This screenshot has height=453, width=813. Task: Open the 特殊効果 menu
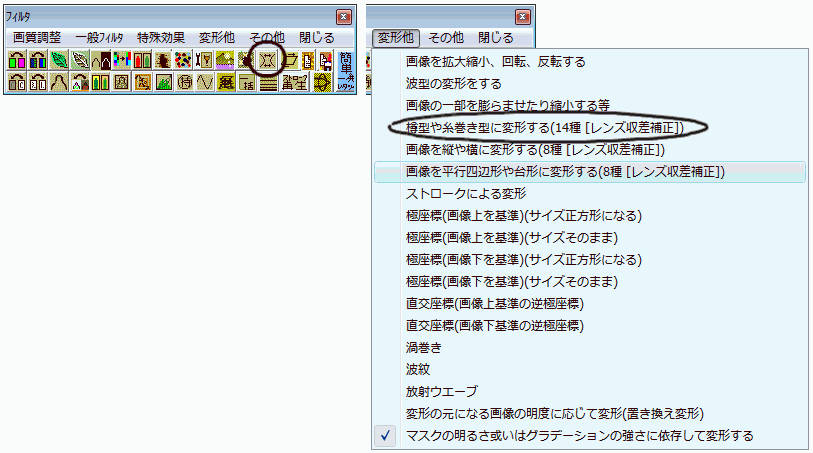160,37
